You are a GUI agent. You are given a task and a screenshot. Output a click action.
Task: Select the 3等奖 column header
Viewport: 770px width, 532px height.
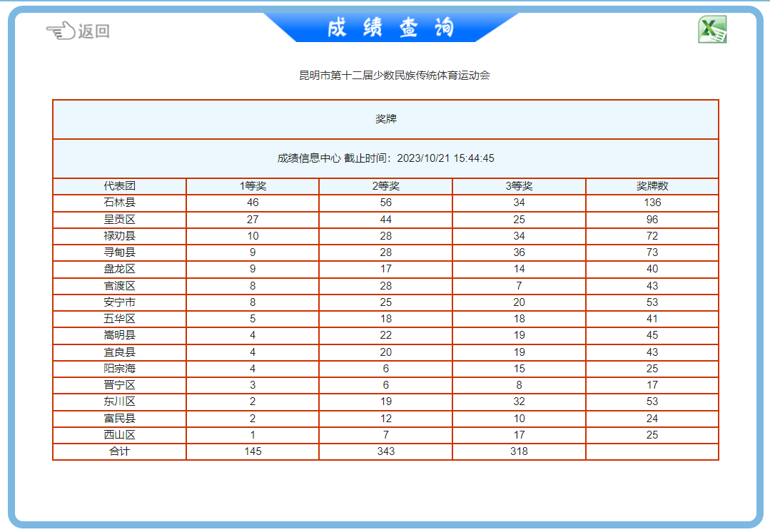[x=519, y=186]
